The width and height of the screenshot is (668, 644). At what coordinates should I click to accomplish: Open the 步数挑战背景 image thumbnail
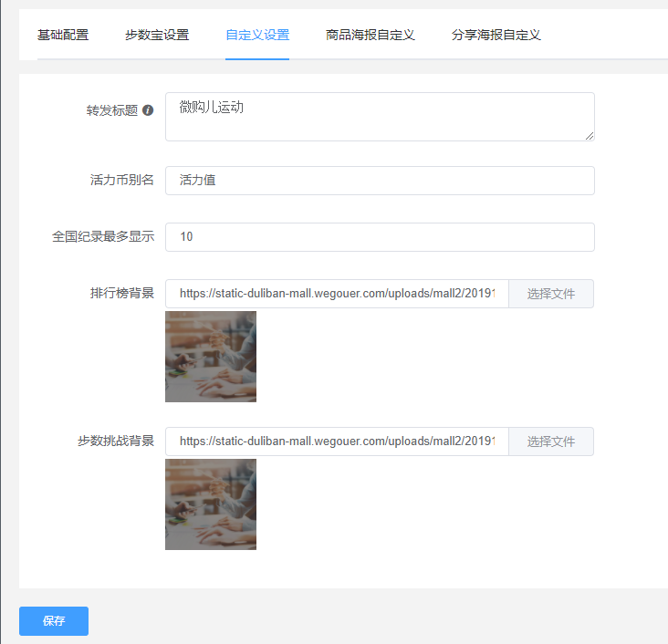pyautogui.click(x=211, y=504)
